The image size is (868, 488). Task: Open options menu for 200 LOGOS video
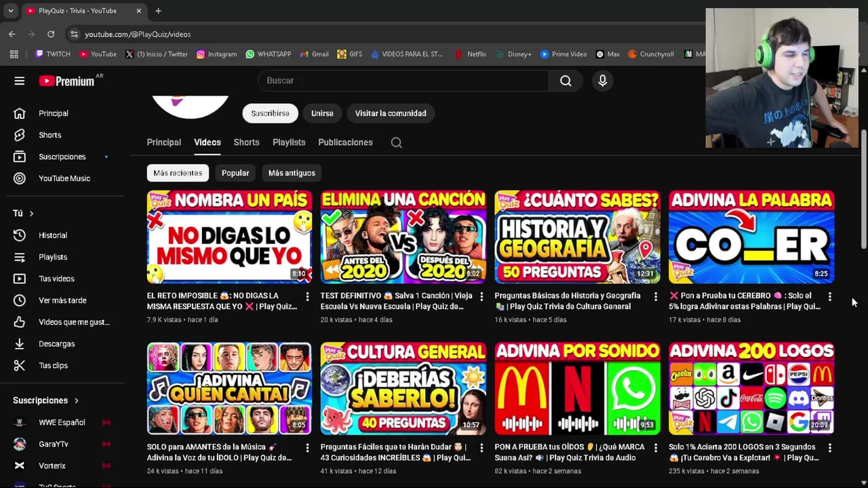[x=829, y=447]
